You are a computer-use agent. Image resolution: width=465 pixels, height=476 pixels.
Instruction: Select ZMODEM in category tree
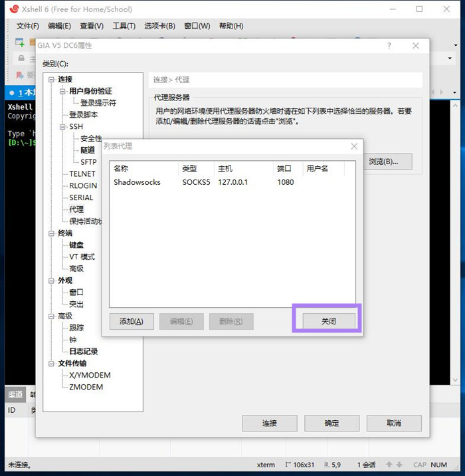click(86, 387)
